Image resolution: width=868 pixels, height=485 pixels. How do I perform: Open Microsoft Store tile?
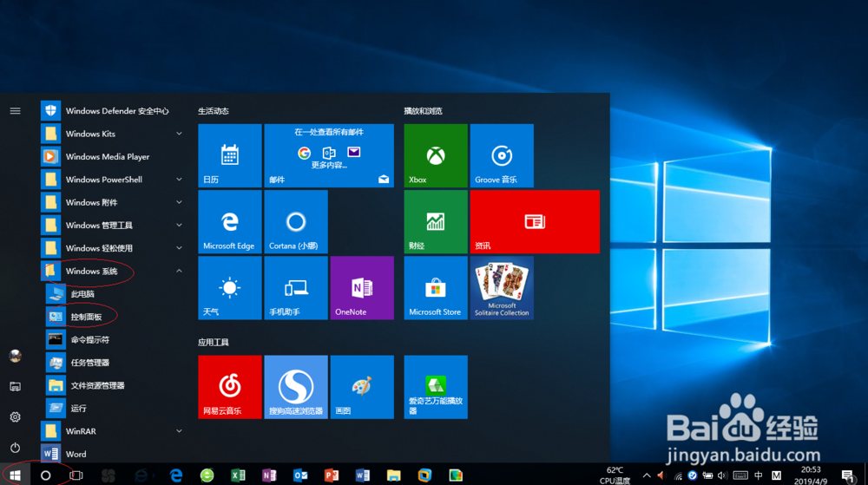(x=436, y=287)
